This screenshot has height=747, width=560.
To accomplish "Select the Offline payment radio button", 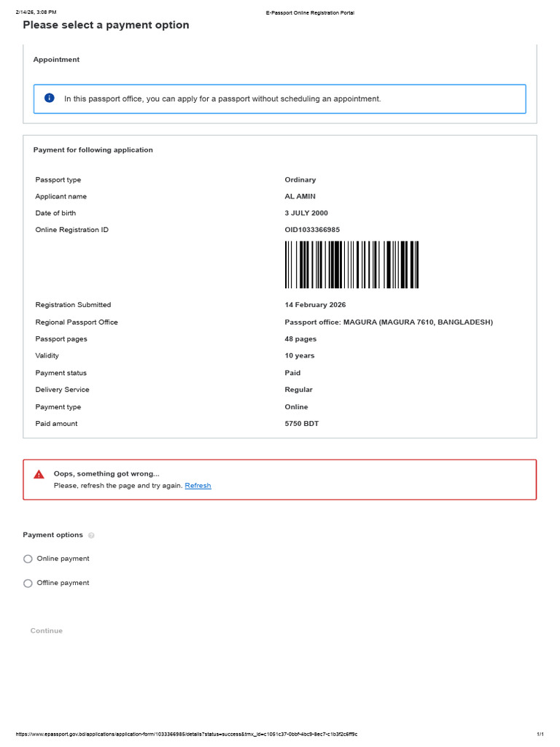I will (28, 583).
